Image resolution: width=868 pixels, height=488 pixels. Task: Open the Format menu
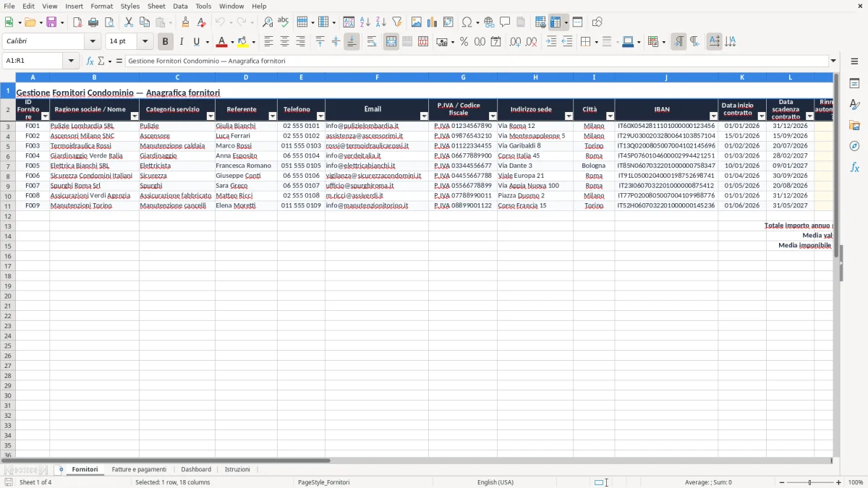pyautogui.click(x=101, y=6)
